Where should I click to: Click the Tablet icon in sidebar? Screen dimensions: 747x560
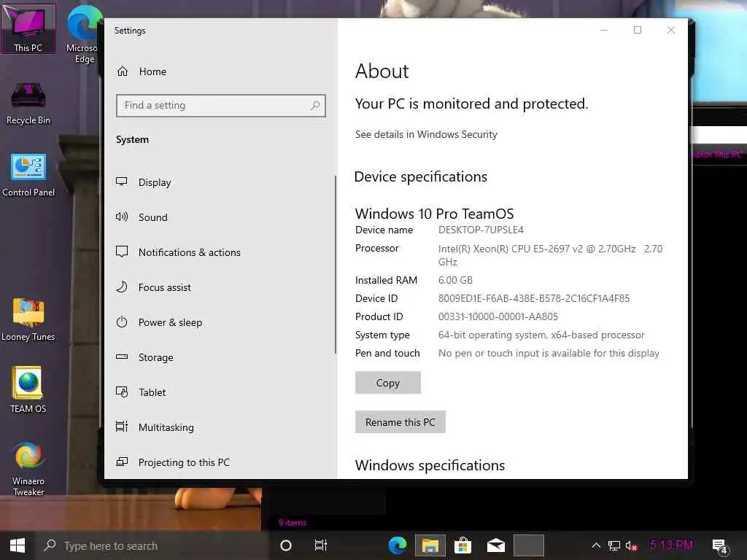coord(122,392)
